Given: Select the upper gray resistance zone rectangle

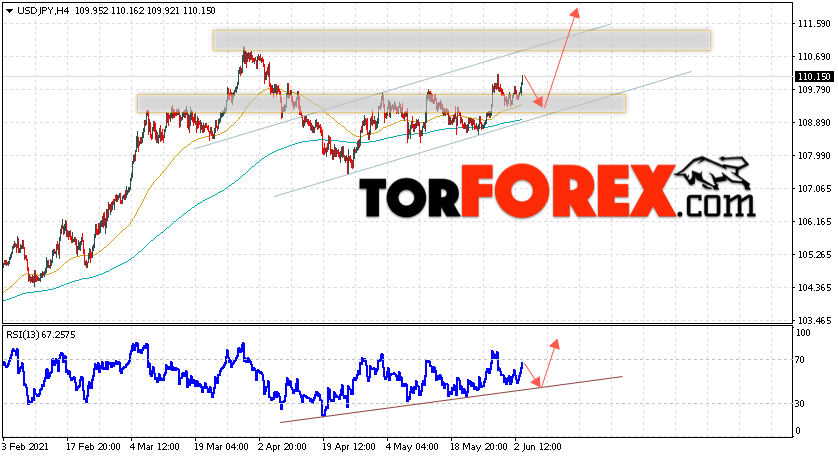Looking at the screenshot, I should coord(462,41).
